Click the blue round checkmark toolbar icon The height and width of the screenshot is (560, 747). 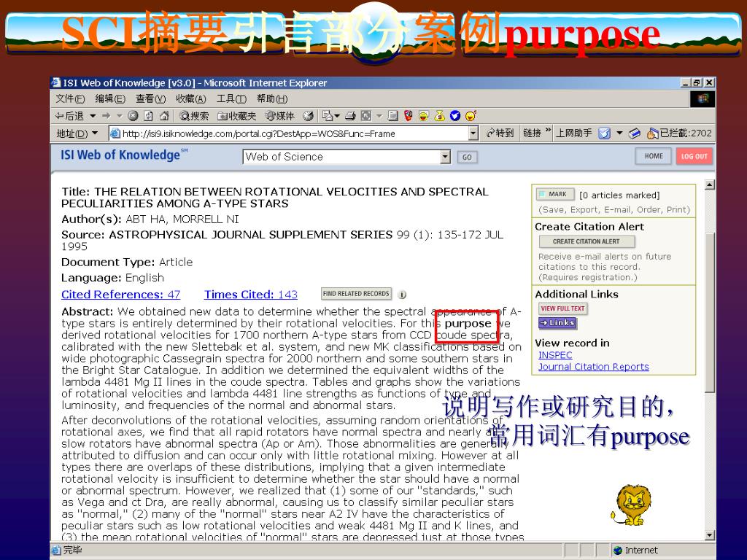(455, 116)
